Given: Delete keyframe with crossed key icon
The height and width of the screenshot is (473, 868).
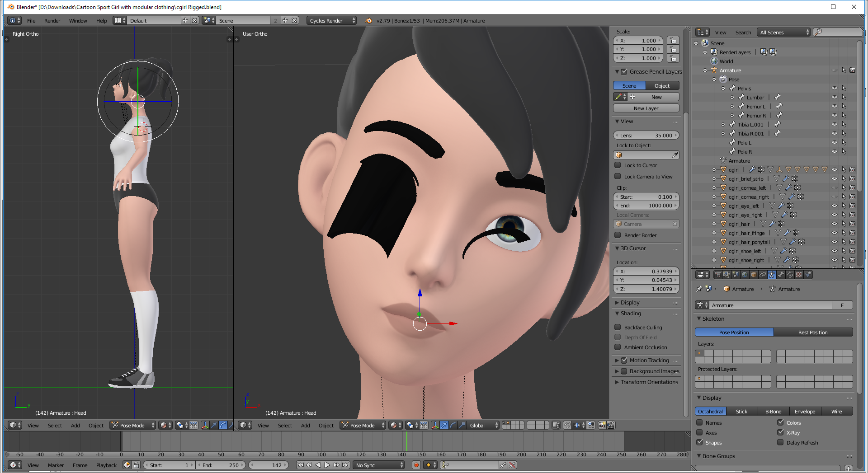Looking at the screenshot, I should 512,465.
